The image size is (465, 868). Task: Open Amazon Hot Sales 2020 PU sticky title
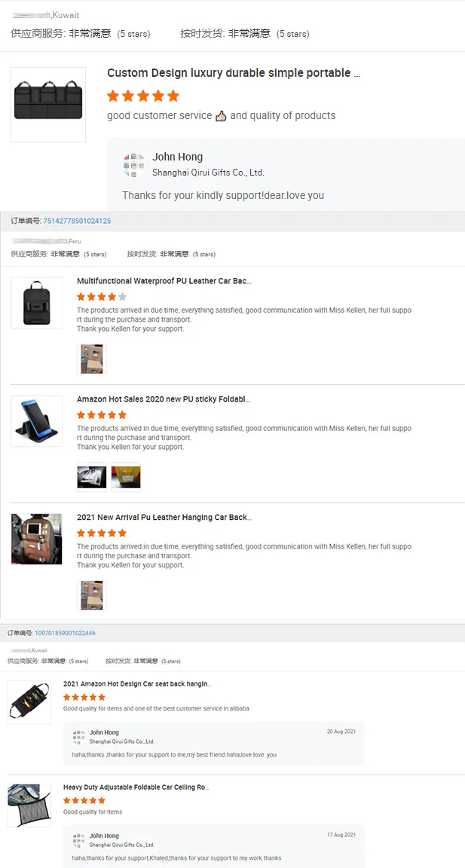point(163,399)
